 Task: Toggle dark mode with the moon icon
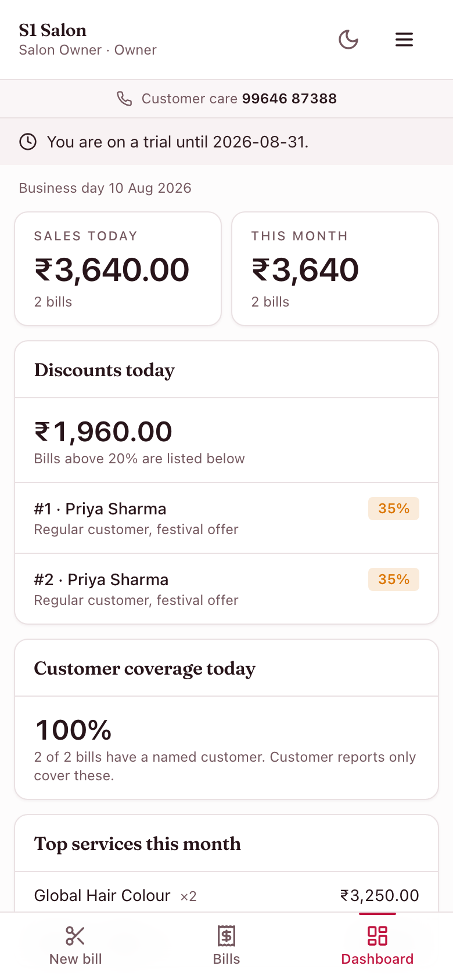click(348, 39)
